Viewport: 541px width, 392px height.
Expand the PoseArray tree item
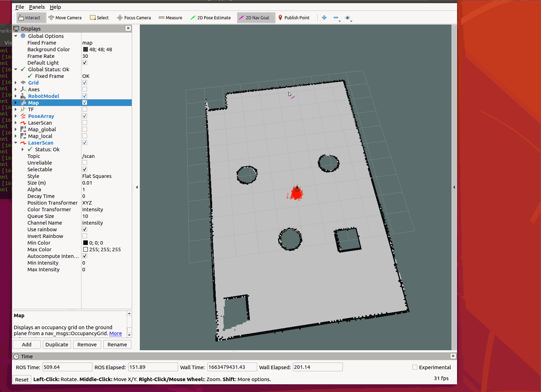16,116
